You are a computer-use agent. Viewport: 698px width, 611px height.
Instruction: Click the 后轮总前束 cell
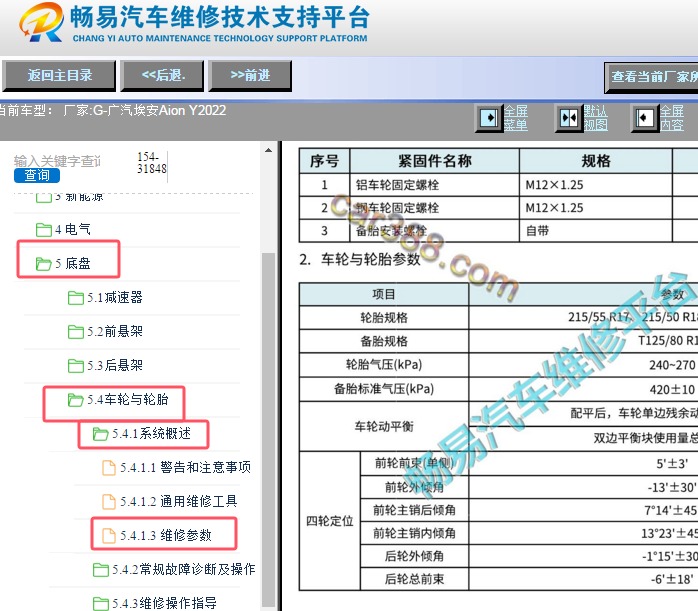(414, 579)
